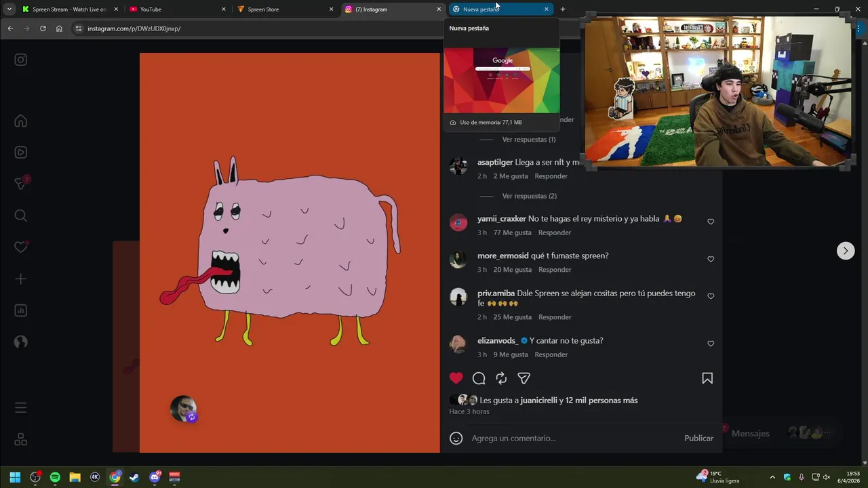Screen dimensions: 868x488
Task: Open juanicirelli's profile from likes
Action: (x=538, y=401)
